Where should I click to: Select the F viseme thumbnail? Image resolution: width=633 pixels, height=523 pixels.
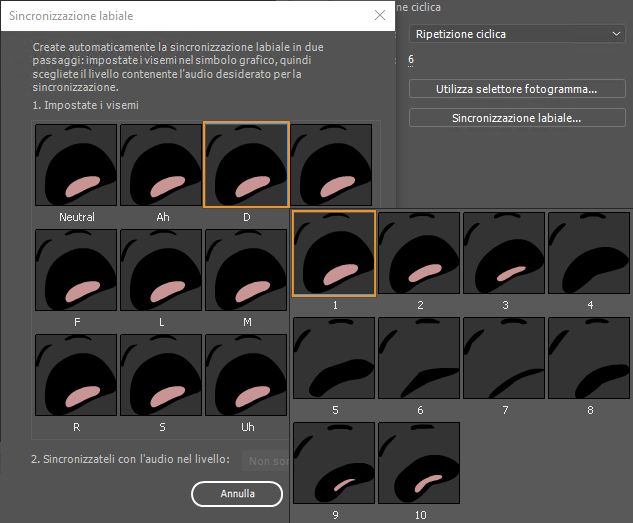(x=76, y=270)
